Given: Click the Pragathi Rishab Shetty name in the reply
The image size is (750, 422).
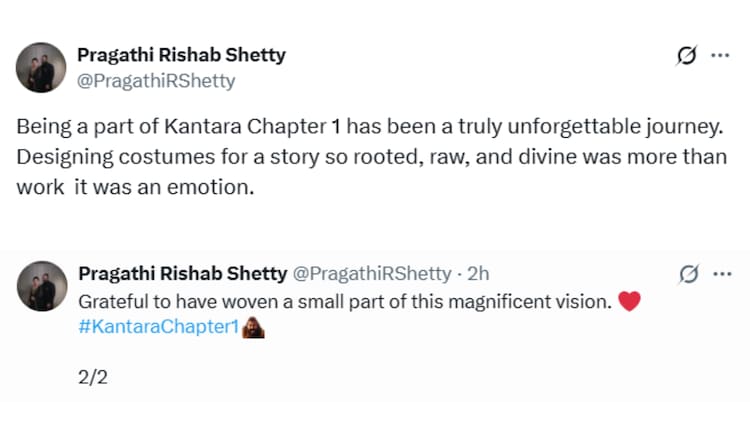Looking at the screenshot, I should (x=181, y=273).
